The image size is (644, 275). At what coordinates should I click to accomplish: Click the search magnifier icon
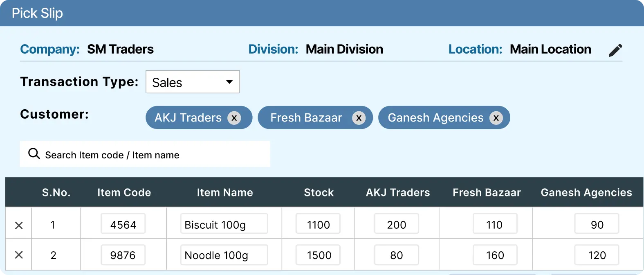34,154
